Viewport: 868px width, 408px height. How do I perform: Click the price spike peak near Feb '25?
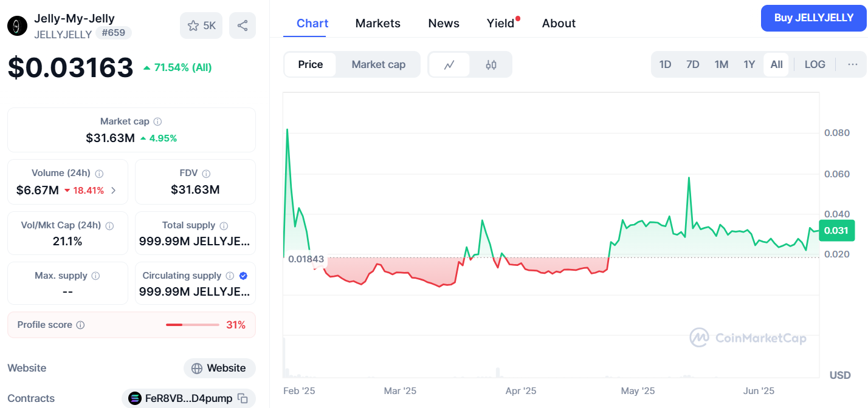[287, 129]
